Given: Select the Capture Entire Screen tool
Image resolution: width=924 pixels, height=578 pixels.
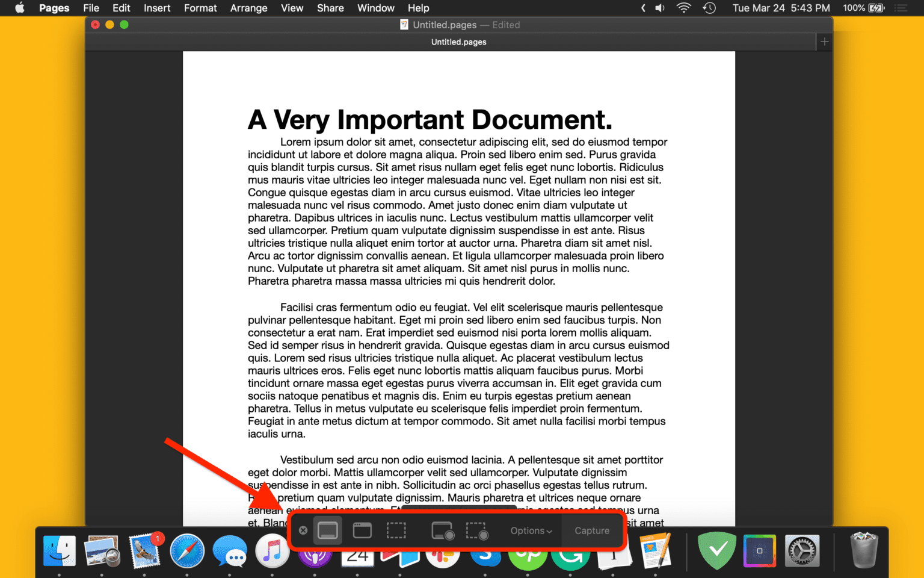Looking at the screenshot, I should coord(328,530).
